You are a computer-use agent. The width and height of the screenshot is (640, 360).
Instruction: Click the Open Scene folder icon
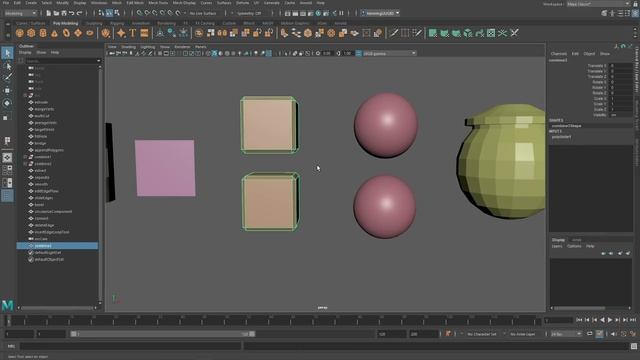(x=56, y=13)
